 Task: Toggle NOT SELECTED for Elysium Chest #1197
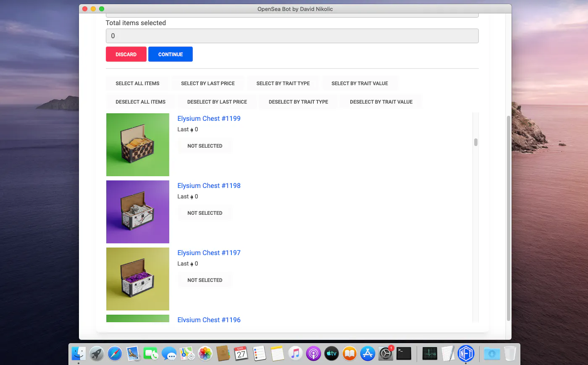[205, 280]
